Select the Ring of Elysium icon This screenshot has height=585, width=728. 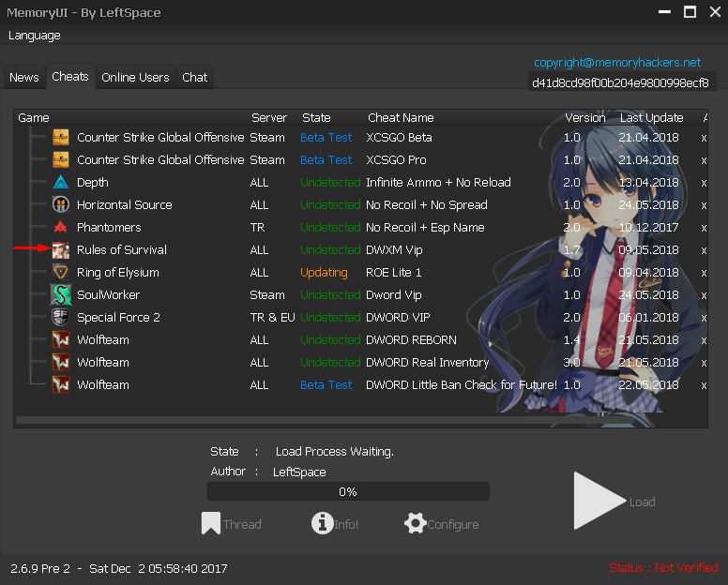coord(61,272)
